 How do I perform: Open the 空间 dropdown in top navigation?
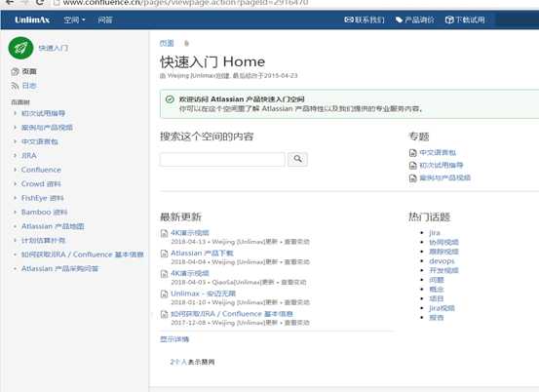[74, 20]
